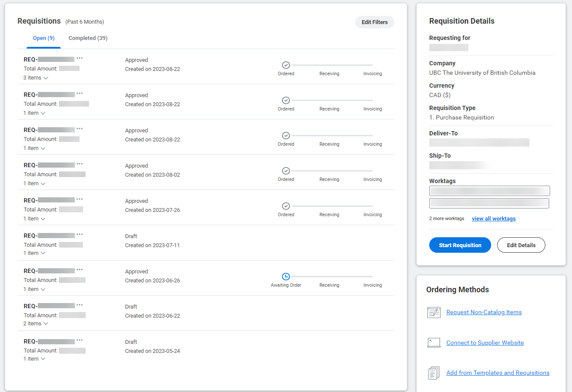572x392 pixels.
Task: Select the Open requisitions tab
Action: 43,38
